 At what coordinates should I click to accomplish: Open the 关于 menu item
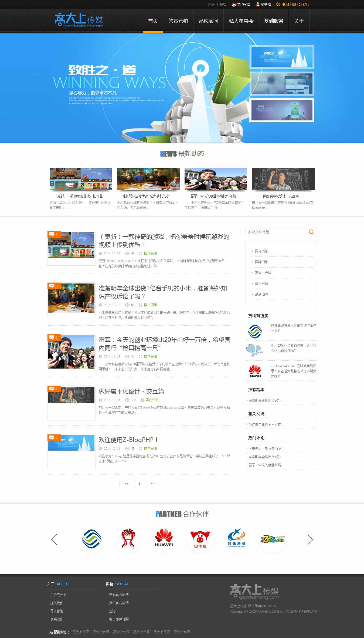click(299, 21)
